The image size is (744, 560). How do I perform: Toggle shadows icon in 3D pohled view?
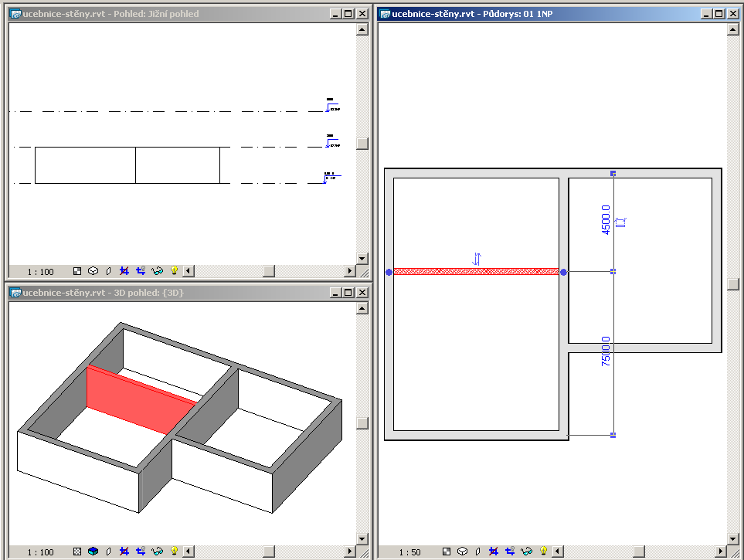108,552
